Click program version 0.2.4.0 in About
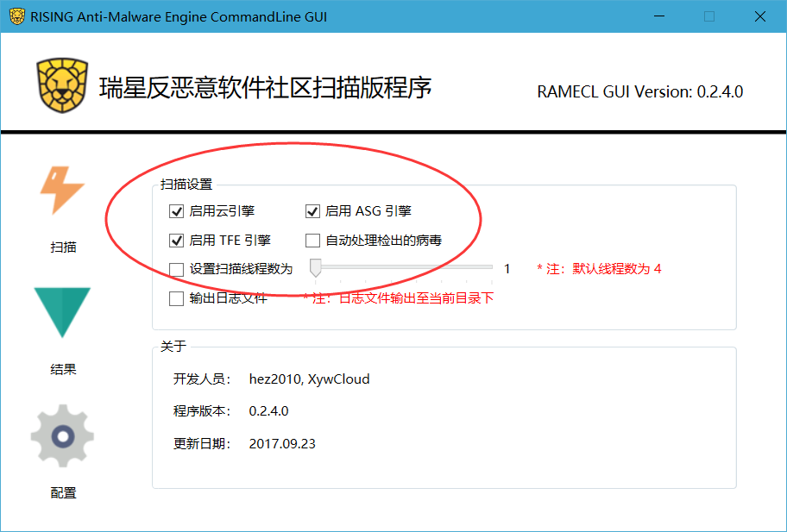 coord(268,411)
